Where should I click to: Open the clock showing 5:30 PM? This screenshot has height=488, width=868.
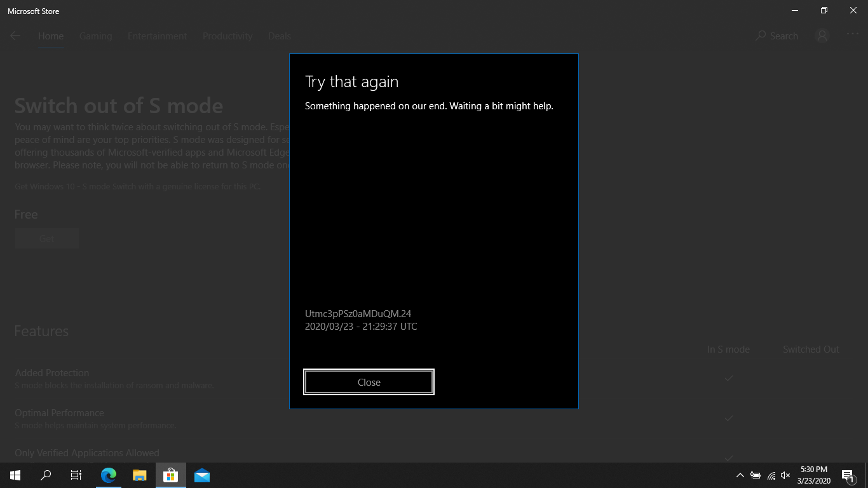pyautogui.click(x=814, y=475)
